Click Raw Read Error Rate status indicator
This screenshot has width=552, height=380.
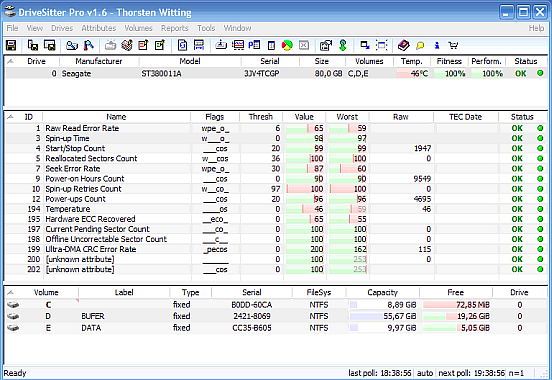coord(540,128)
